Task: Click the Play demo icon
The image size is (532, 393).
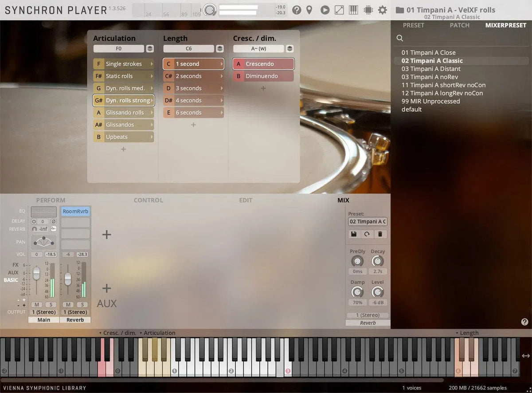Action: pyautogui.click(x=325, y=9)
